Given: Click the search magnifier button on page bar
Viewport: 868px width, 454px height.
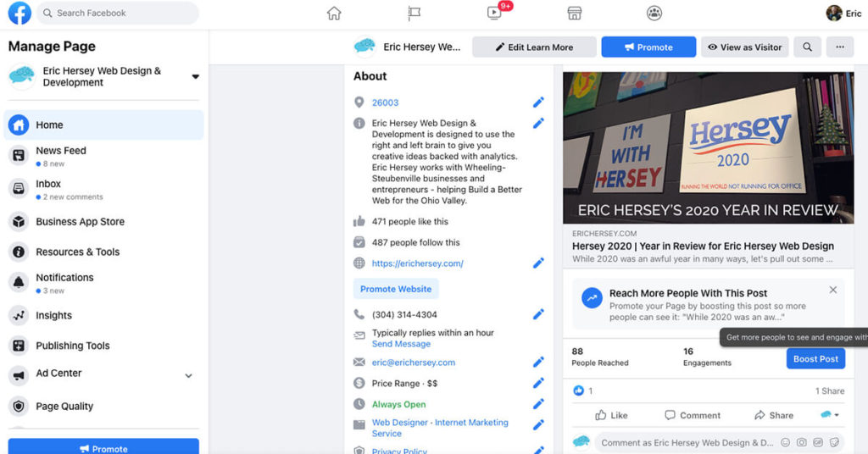Looking at the screenshot, I should tap(808, 47).
